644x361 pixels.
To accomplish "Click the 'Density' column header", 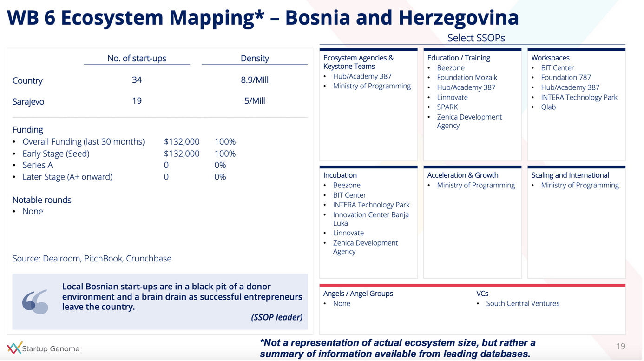I will point(255,59).
